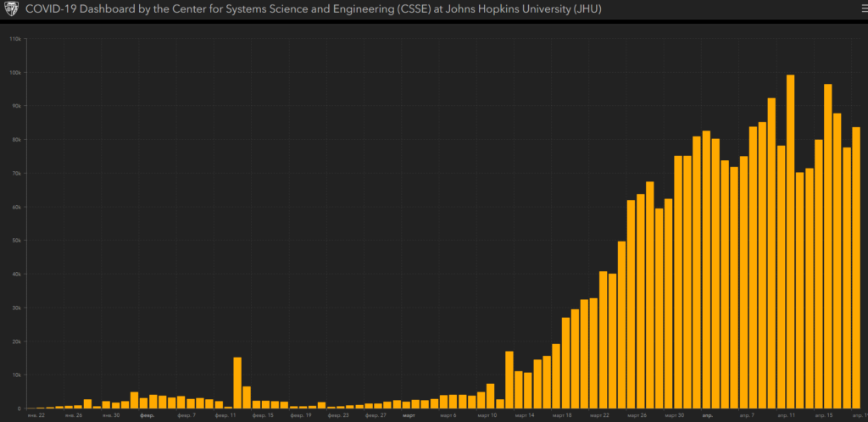
Task: Click the 'апр. 15' date label
Action: pos(823,415)
